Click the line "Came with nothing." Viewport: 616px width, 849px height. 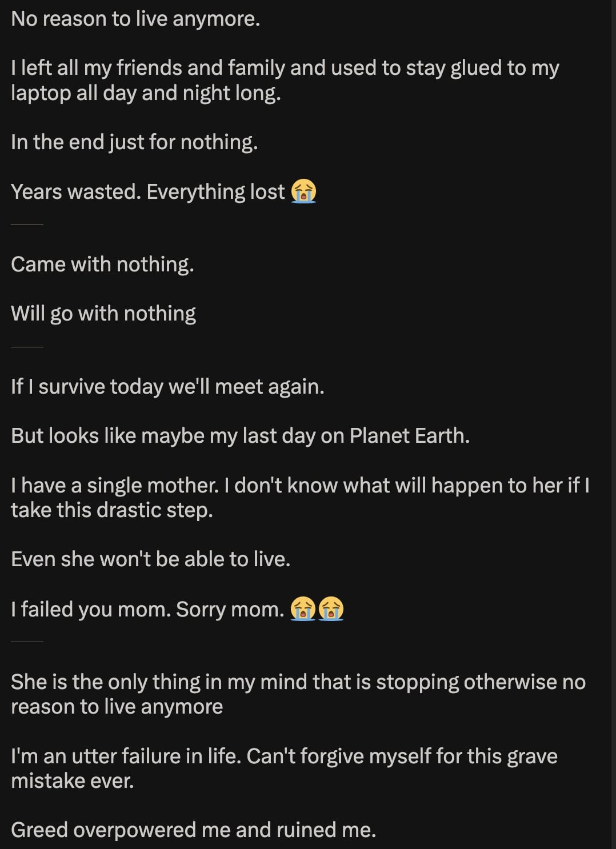(x=102, y=264)
